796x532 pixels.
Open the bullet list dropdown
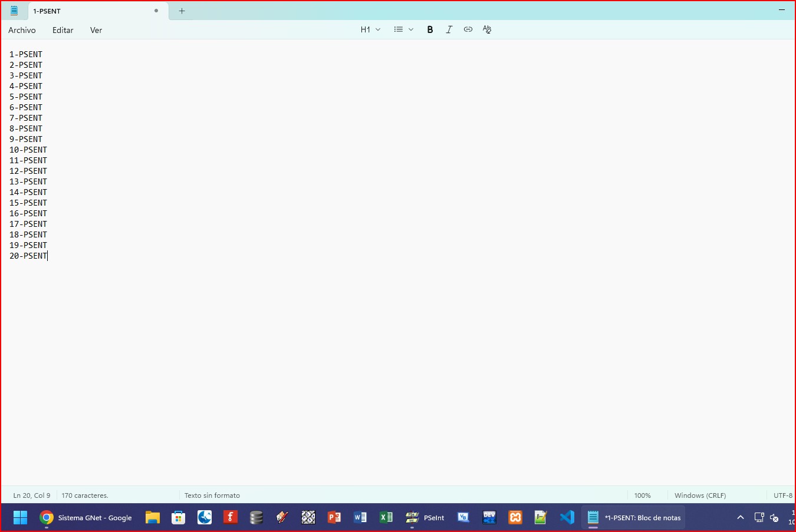coord(403,29)
